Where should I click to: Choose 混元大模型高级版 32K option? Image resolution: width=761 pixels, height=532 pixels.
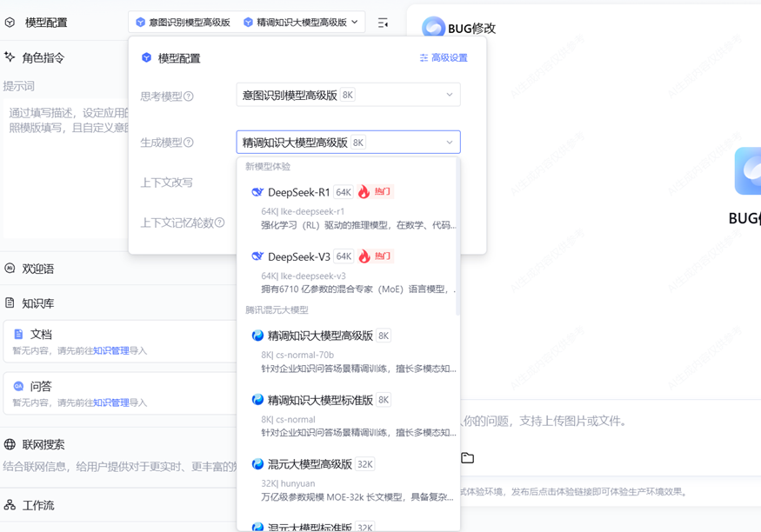click(348, 480)
